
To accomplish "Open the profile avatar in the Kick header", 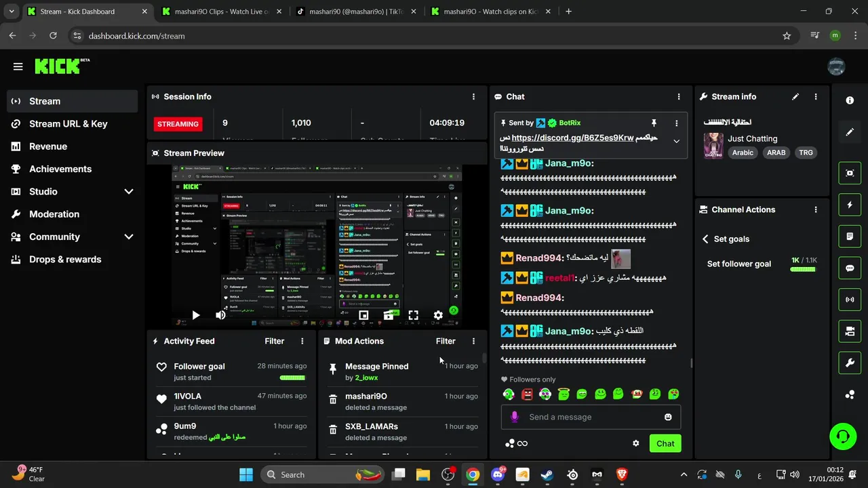I will (836, 66).
